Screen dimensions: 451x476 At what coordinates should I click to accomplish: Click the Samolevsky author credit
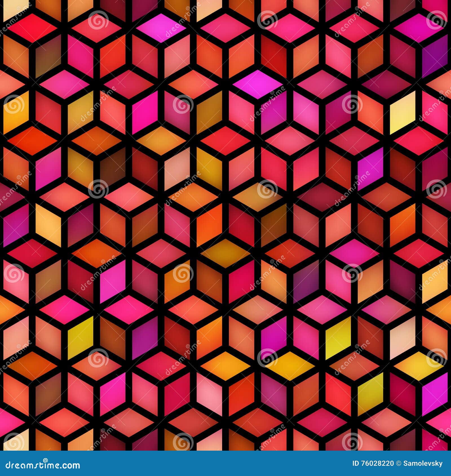[x=423, y=463]
